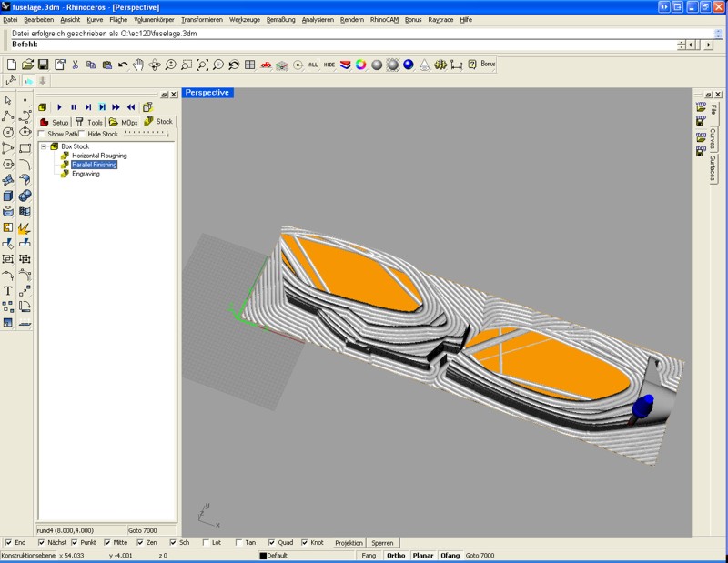Choose the Zoom Window icon
The image size is (728, 563).
point(187,65)
